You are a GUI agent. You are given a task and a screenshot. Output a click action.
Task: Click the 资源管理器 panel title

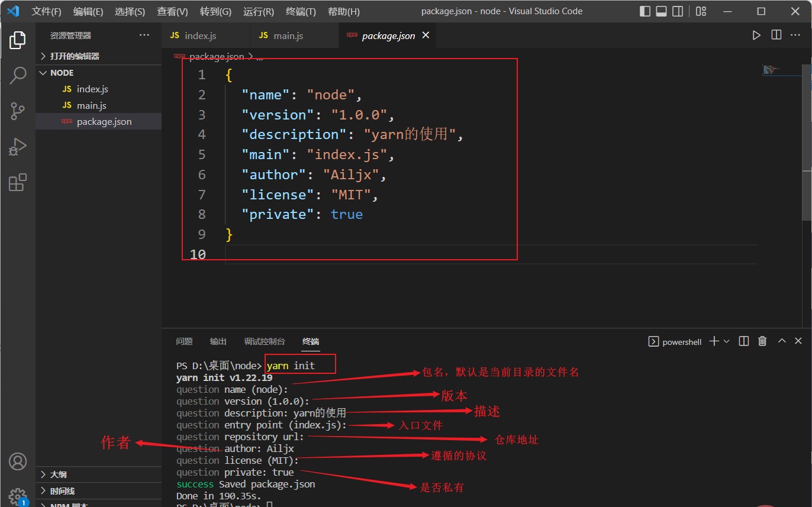click(71, 35)
